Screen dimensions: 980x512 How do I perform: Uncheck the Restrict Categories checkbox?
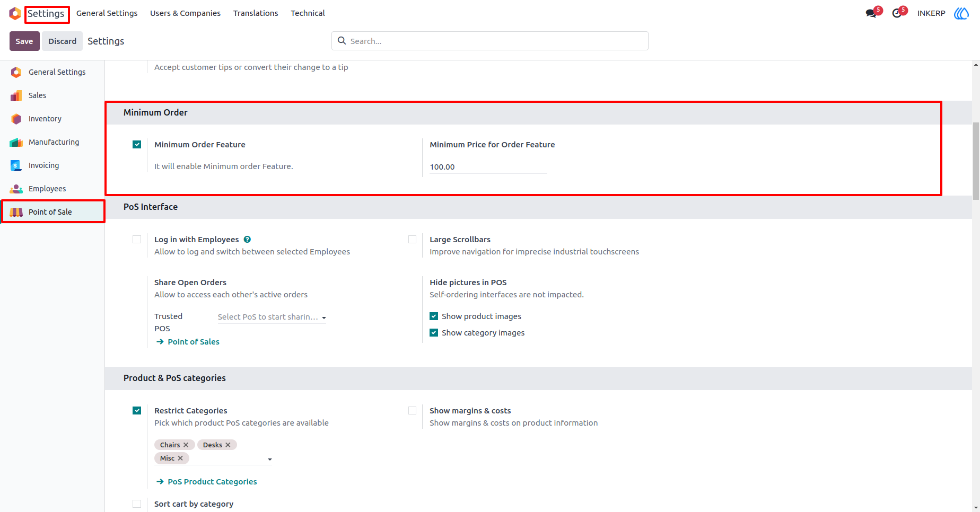point(137,411)
